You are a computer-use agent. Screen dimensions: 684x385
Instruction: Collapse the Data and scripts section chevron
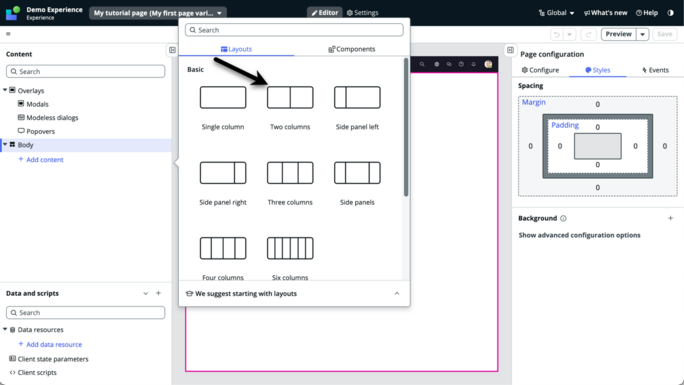146,293
